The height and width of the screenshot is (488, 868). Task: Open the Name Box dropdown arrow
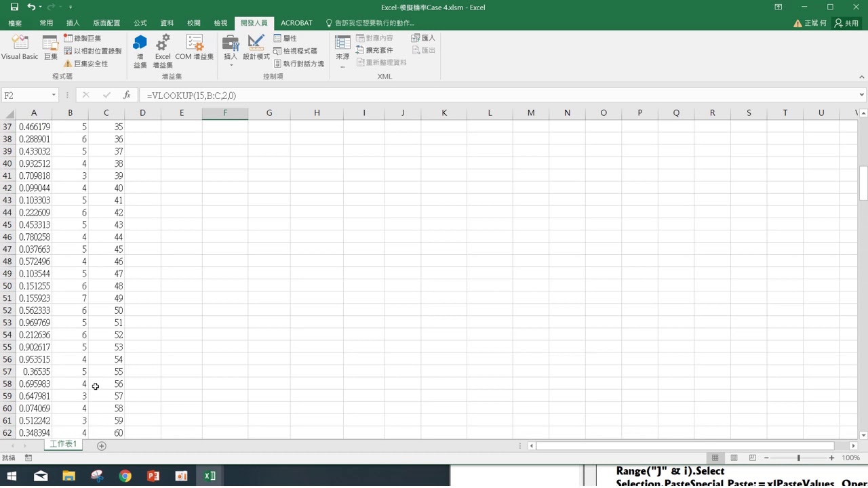54,96
